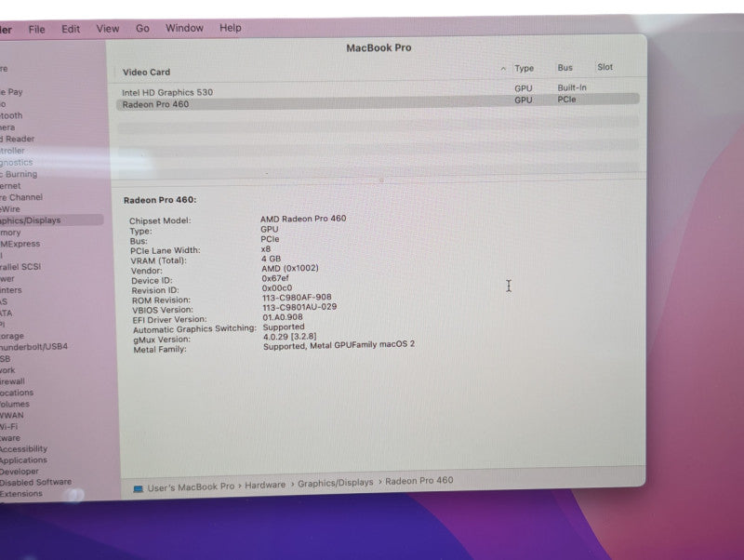
Task: Open the Help menu
Action: pyautogui.click(x=230, y=28)
